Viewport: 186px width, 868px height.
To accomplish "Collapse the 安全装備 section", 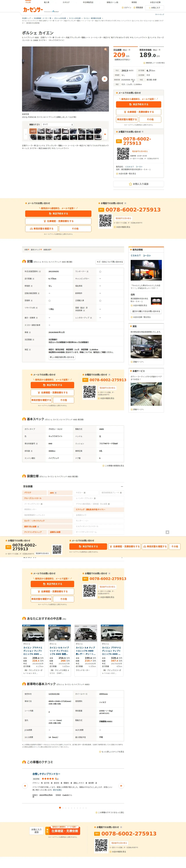I will [x=122, y=486].
